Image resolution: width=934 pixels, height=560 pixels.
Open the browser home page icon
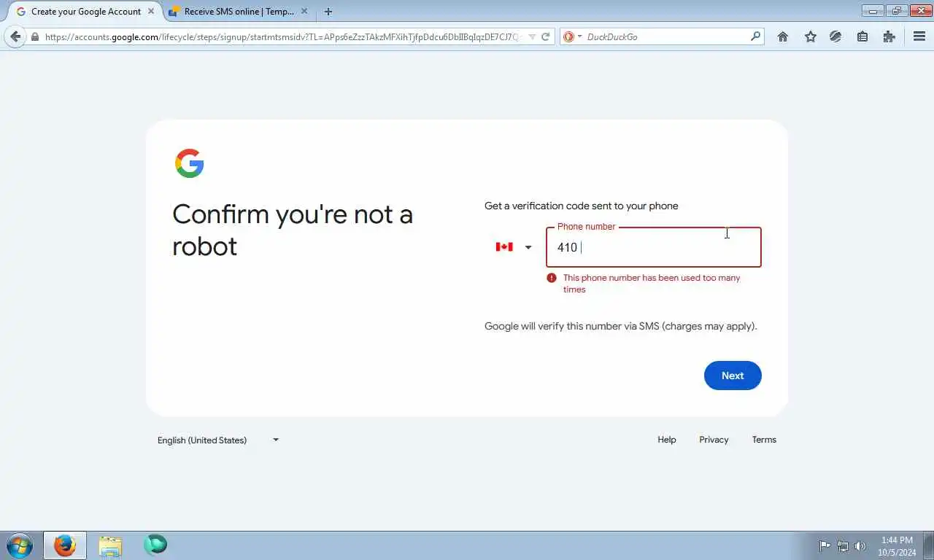[x=783, y=36]
